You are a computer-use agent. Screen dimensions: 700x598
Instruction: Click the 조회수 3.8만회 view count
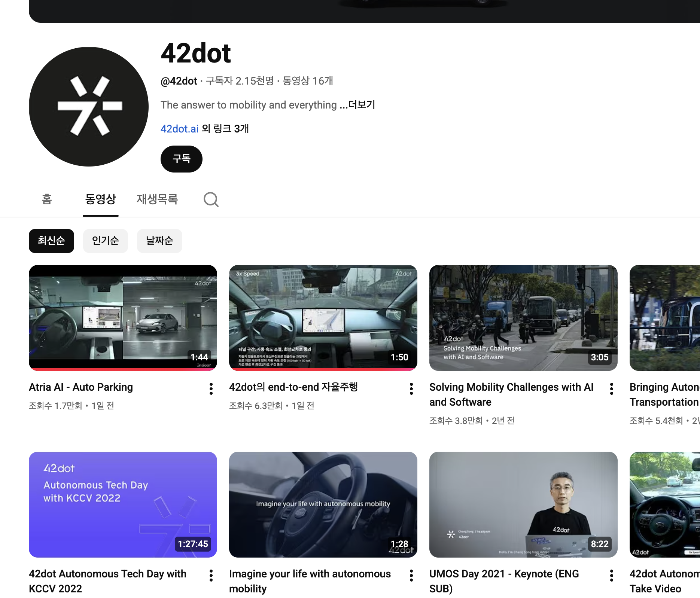point(456,421)
